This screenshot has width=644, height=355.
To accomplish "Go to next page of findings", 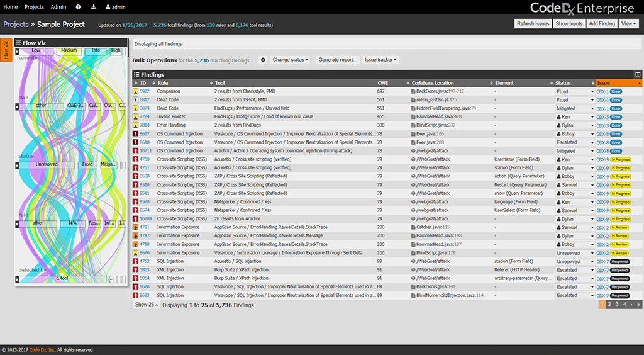I will [631, 305].
